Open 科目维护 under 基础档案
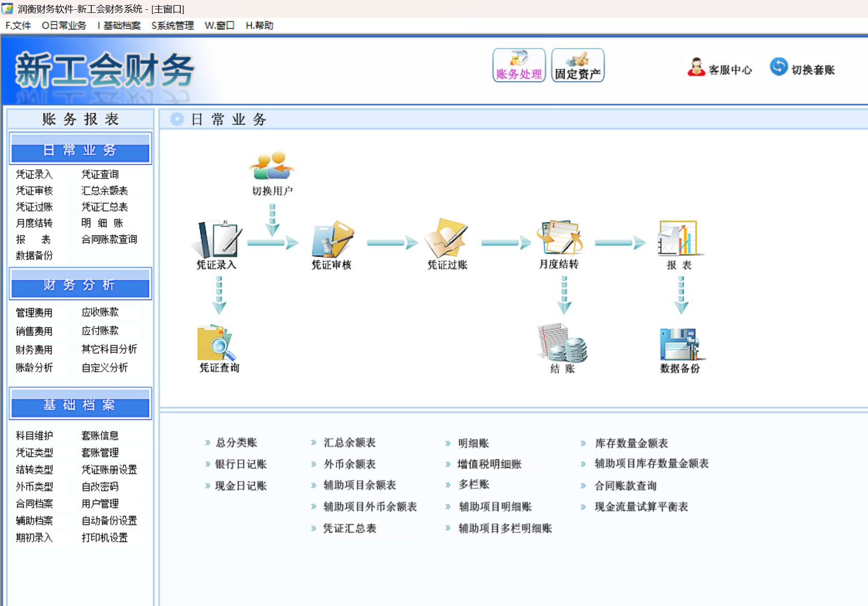The height and width of the screenshot is (606, 868). click(34, 435)
